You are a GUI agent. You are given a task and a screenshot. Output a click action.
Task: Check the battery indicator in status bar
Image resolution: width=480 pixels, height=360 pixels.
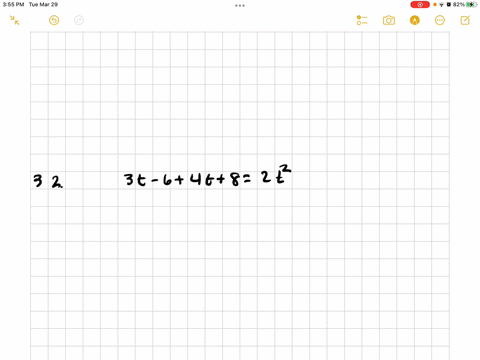click(472, 5)
